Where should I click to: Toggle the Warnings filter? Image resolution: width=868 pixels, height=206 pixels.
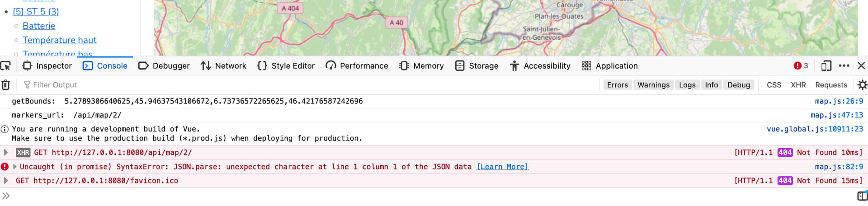click(653, 85)
